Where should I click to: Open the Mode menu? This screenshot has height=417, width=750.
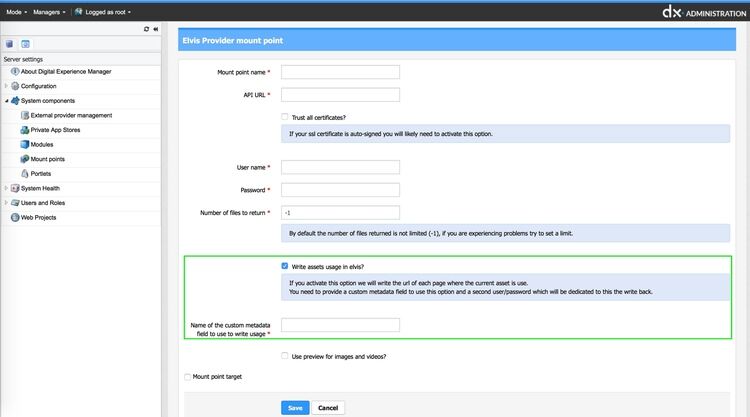pyautogui.click(x=16, y=12)
